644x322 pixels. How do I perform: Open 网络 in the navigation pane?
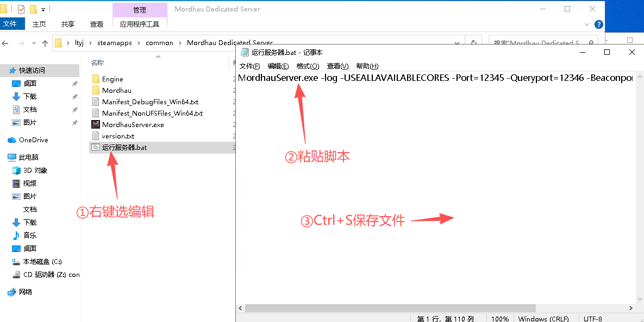(x=26, y=292)
